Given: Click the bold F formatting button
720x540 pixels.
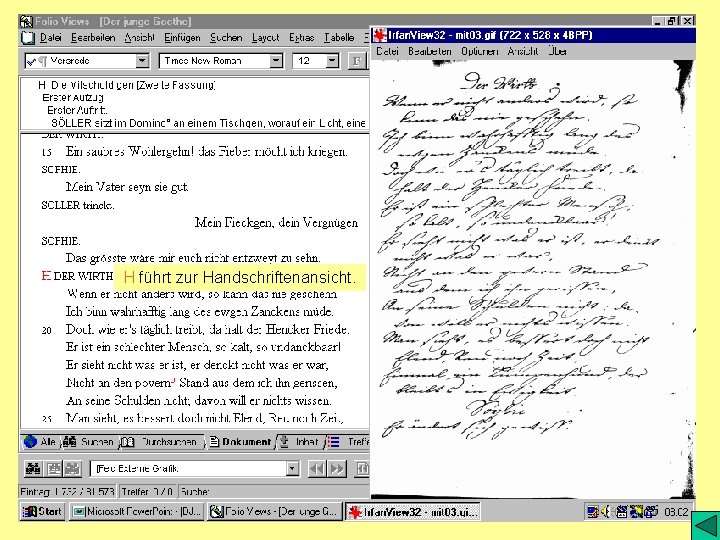Looking at the screenshot, I should point(356,61).
